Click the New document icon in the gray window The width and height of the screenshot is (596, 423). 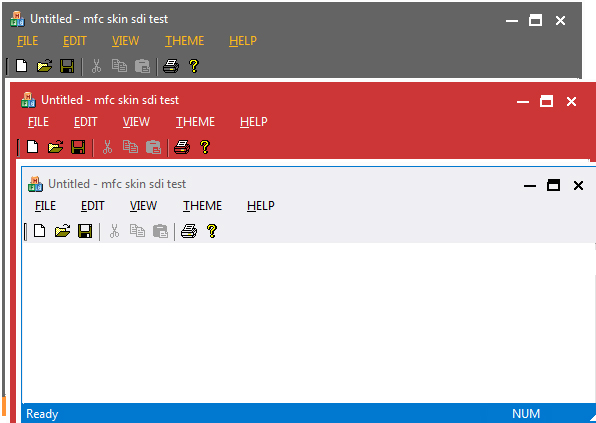pyautogui.click(x=22, y=66)
